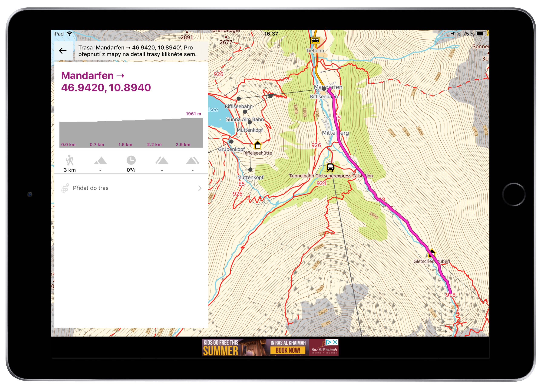
Task: Expand Přidat do tras chevron
Action: [x=200, y=188]
